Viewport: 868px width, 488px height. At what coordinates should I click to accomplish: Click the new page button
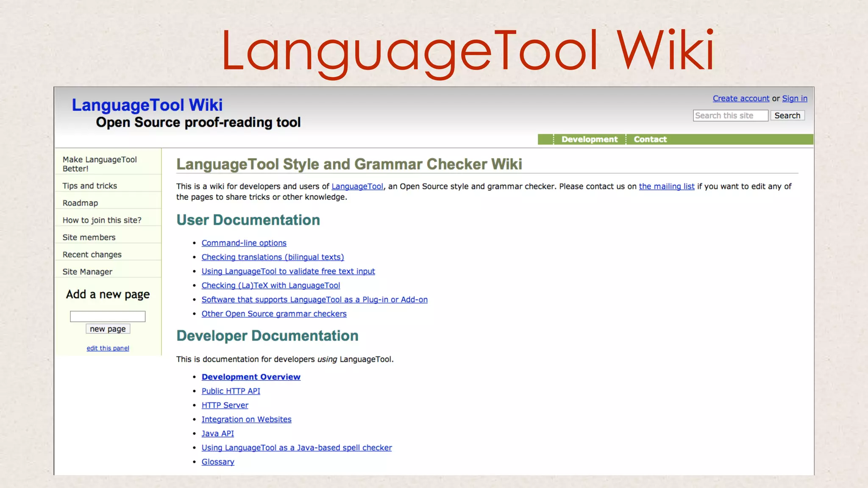click(x=108, y=329)
